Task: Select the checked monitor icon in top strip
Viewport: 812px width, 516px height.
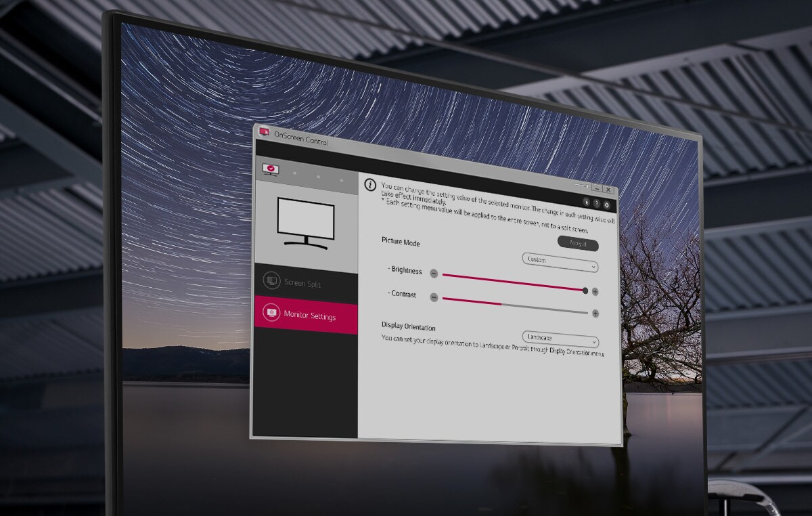Action: tap(271, 169)
